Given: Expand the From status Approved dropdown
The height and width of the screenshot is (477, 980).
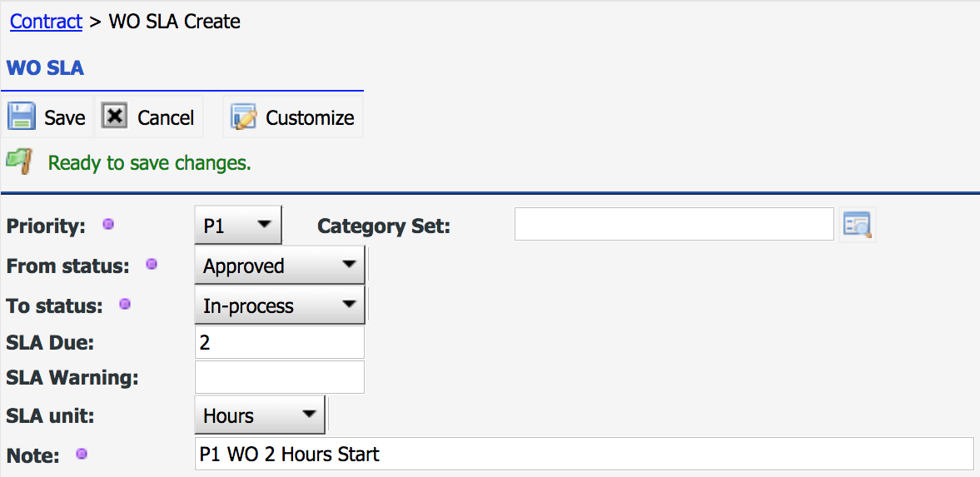Looking at the screenshot, I should click(280, 265).
